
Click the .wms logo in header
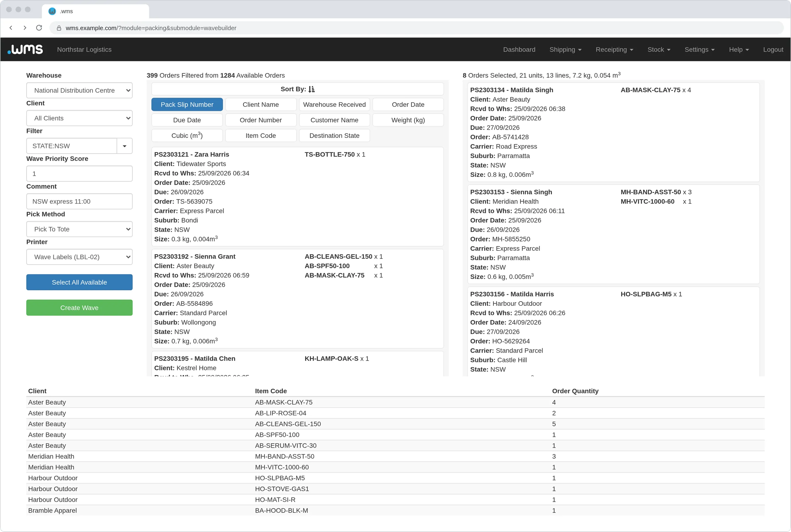25,49
